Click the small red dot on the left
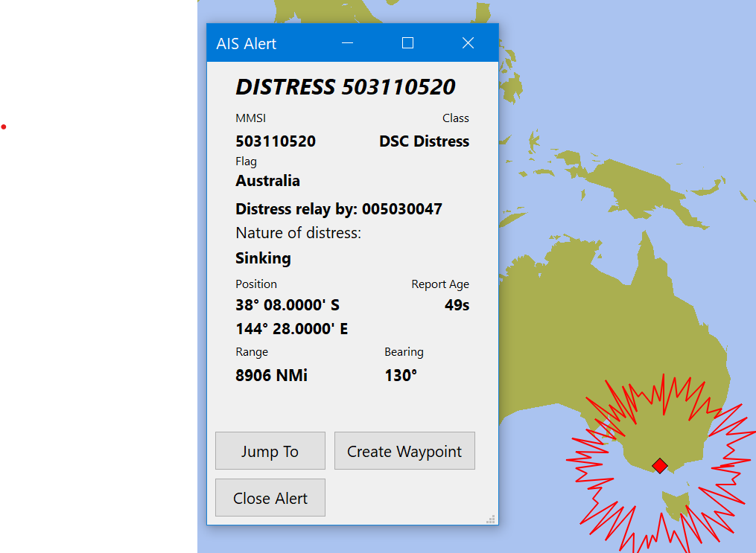Image resolution: width=756 pixels, height=553 pixels. [4, 127]
